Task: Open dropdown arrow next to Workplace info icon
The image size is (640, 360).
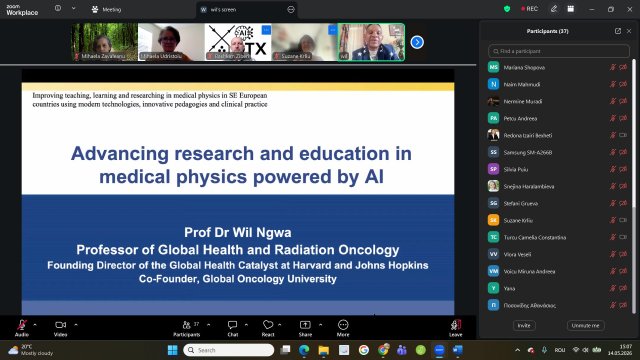Action: coord(73,8)
